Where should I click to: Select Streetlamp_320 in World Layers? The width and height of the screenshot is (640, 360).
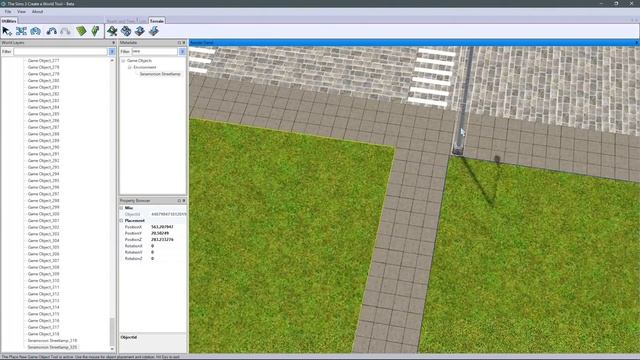click(52, 347)
